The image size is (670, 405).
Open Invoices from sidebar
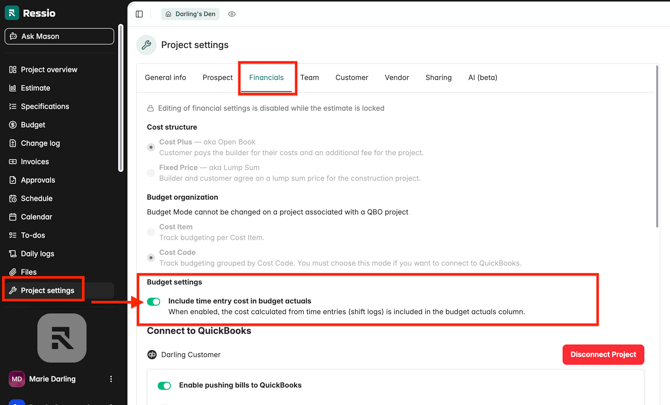pos(34,162)
